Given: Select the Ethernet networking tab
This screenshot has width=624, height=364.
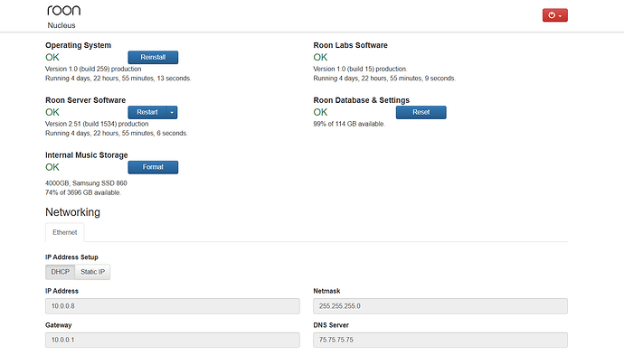Looking at the screenshot, I should (x=65, y=232).
